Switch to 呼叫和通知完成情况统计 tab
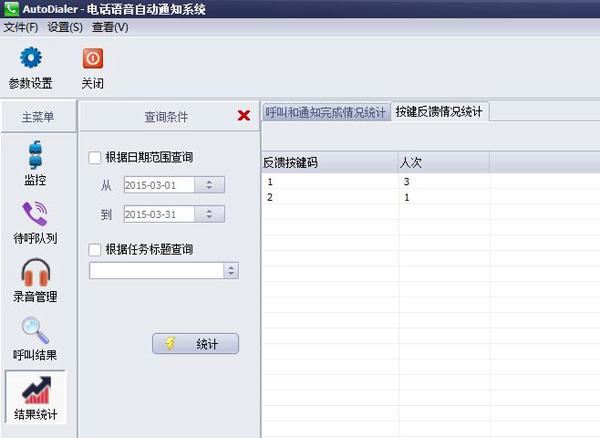600x438 pixels. tap(325, 112)
